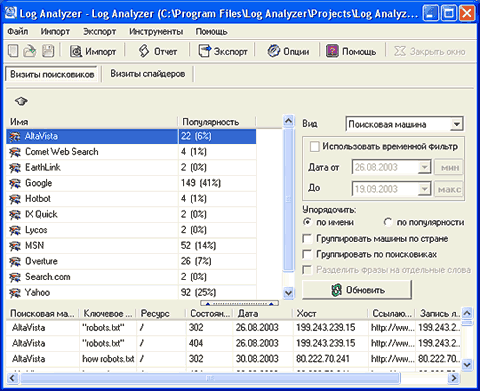Viewport: 480px width, 391px height.
Task: Click the bottom table scrollbar up arrow
Action: tap(467, 313)
